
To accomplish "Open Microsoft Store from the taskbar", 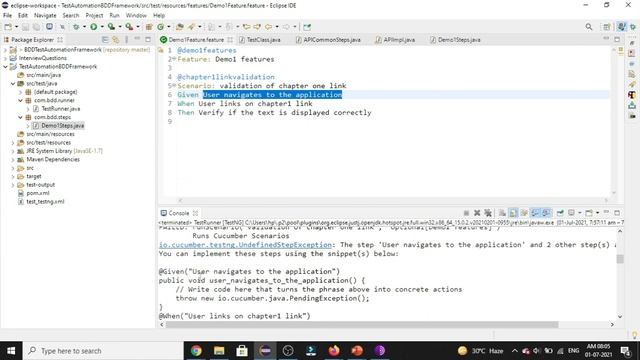I will [242, 351].
